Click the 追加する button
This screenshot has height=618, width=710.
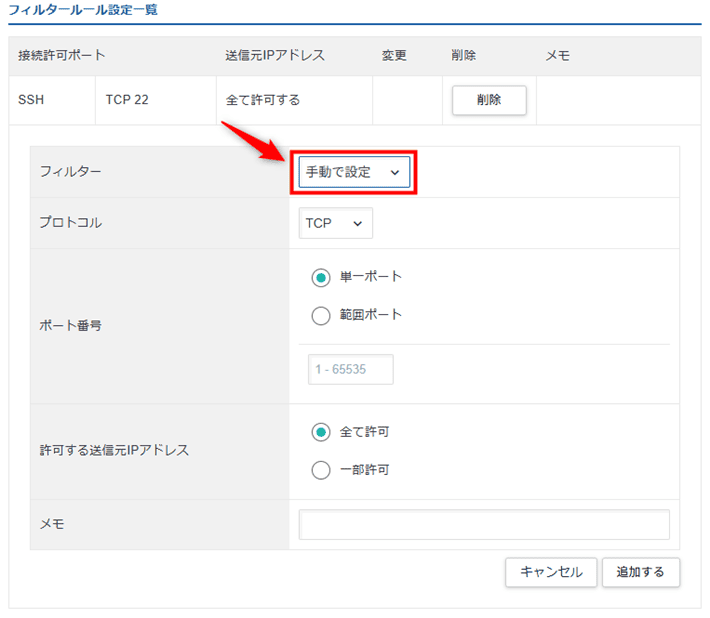pyautogui.click(x=641, y=572)
